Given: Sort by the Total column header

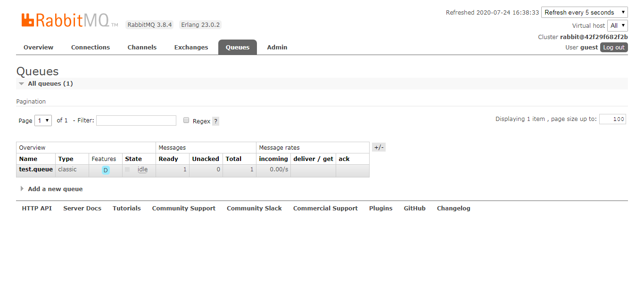Looking at the screenshot, I should pyautogui.click(x=233, y=159).
